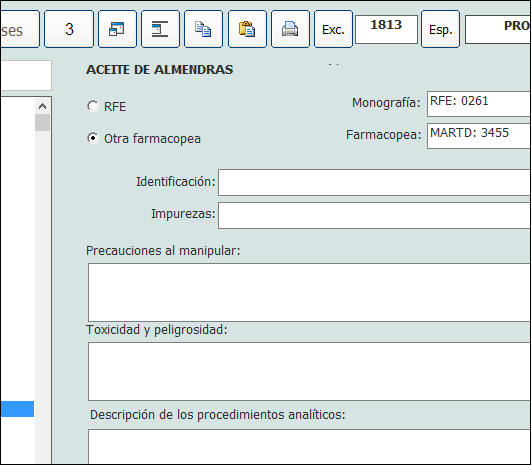
Task: Click the copy documents icon
Action: pyautogui.click(x=203, y=29)
